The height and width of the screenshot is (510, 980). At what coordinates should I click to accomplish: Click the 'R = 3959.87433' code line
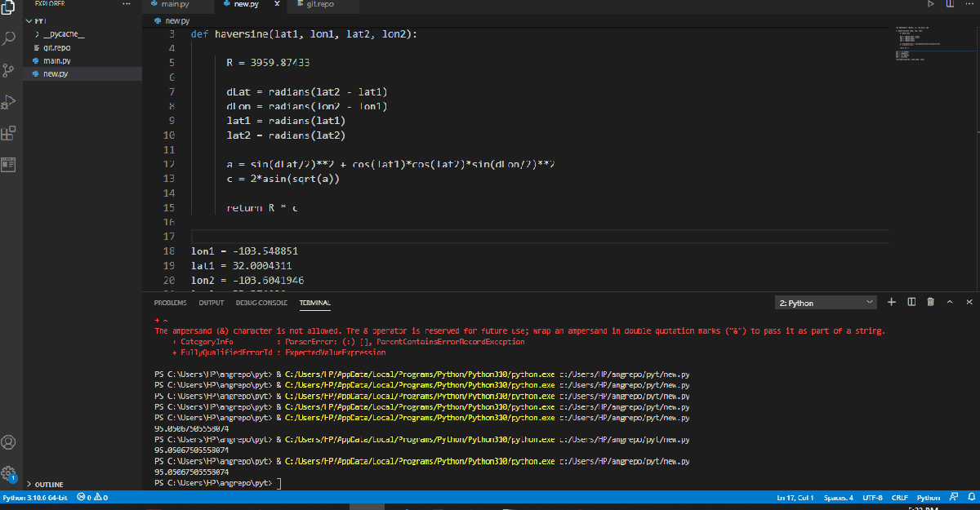pos(268,63)
